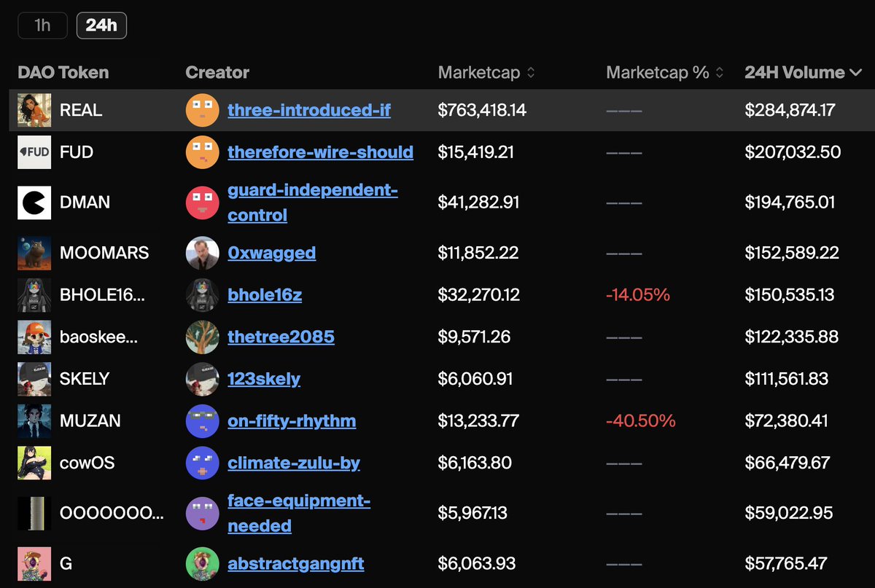
Task: Open the on-fifty-rhythm creator link
Action: (x=292, y=421)
